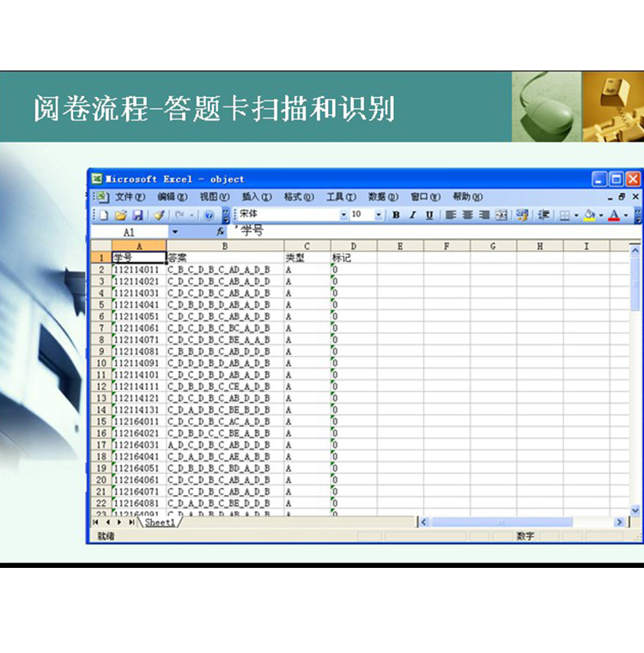Click Merge and Center icon
Viewport: 644px width, 653px height.
click(501, 215)
